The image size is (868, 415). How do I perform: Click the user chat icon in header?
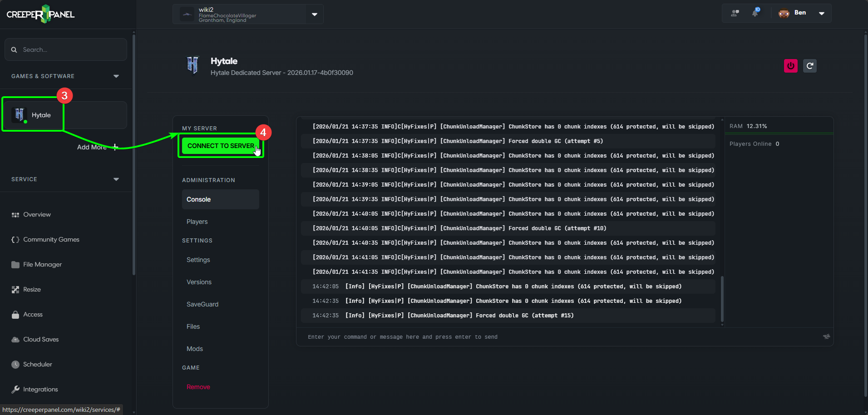tap(735, 13)
